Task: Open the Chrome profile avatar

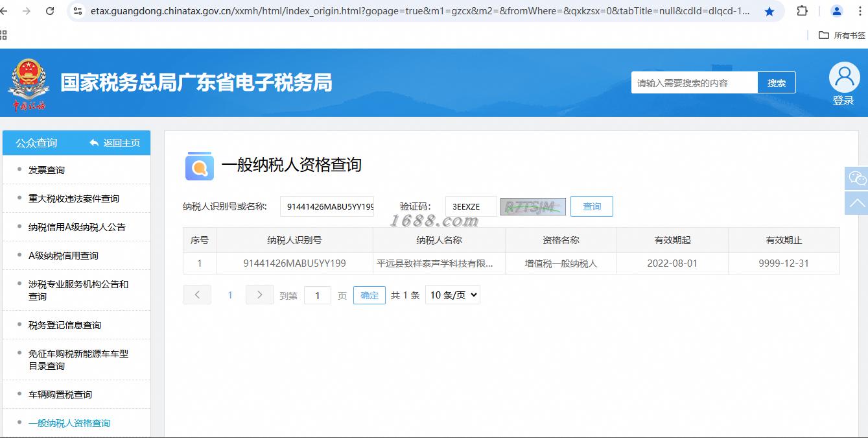Action: pos(837,11)
